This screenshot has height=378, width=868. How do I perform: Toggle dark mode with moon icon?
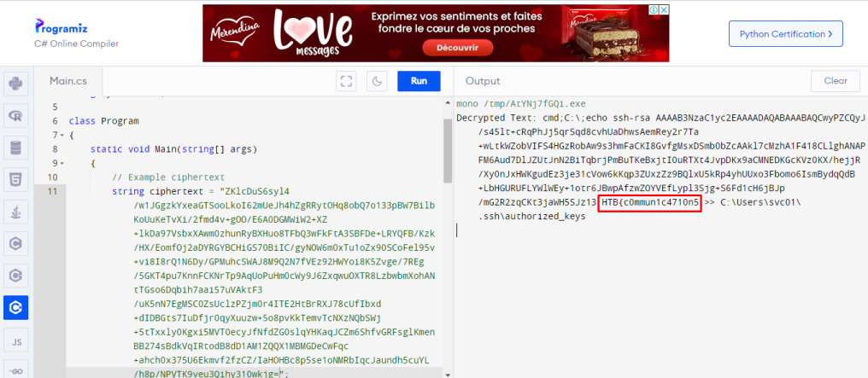pyautogui.click(x=377, y=81)
